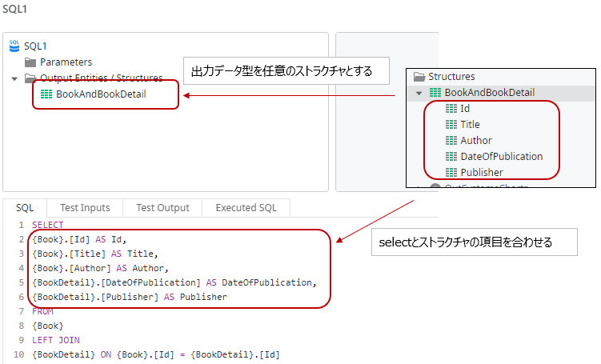Switch to the SQL tab

coord(25,208)
